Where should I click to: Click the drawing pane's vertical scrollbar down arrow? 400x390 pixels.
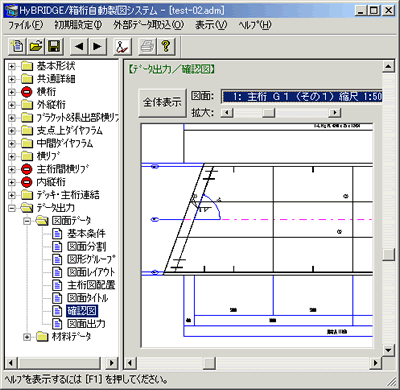coord(388,350)
